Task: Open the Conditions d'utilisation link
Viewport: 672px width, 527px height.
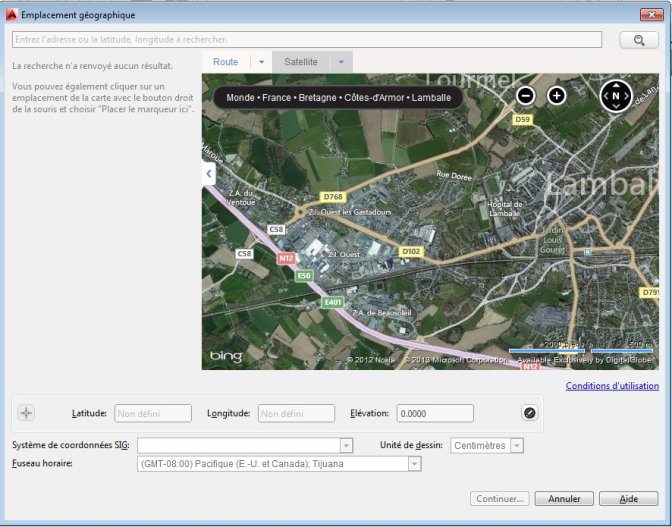Action: [x=612, y=386]
